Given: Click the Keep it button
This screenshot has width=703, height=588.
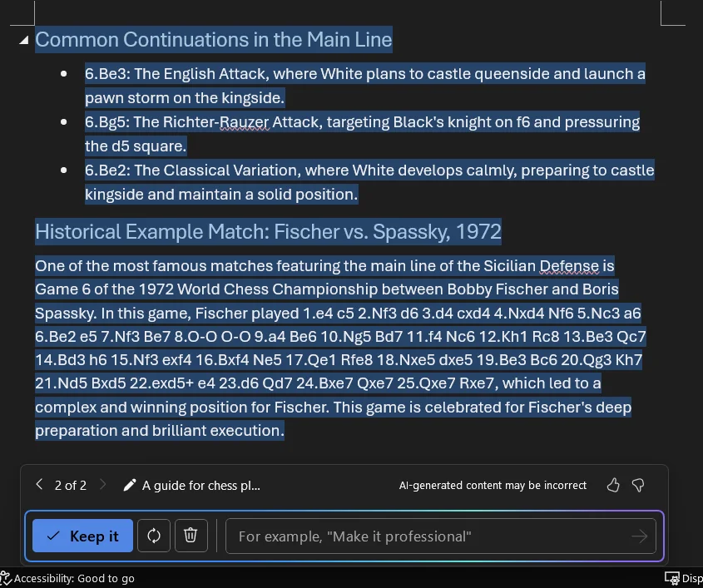Looking at the screenshot, I should click(82, 536).
